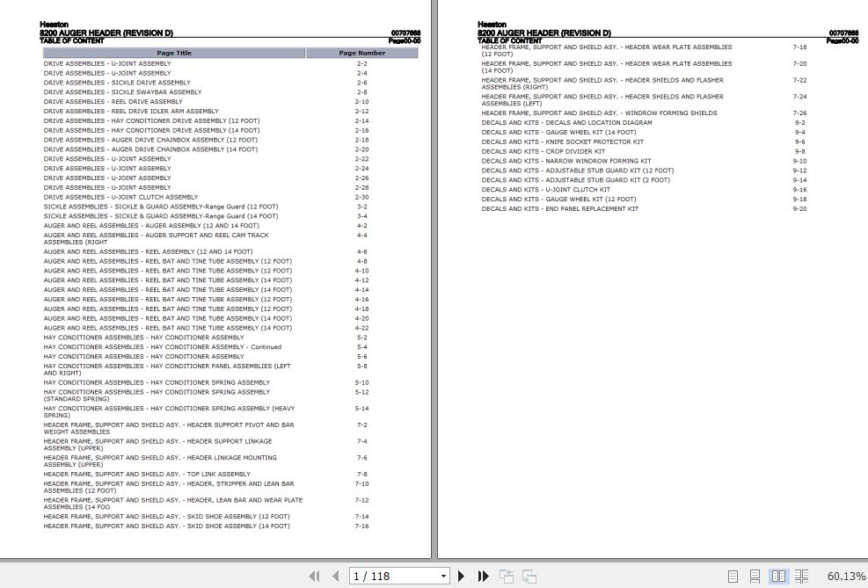Screen dimensions: 868x588
Task: Click DRIVE ASSEMBLIES - SICKLE DRIVE ASSEMBLY entry
Action: [117, 83]
